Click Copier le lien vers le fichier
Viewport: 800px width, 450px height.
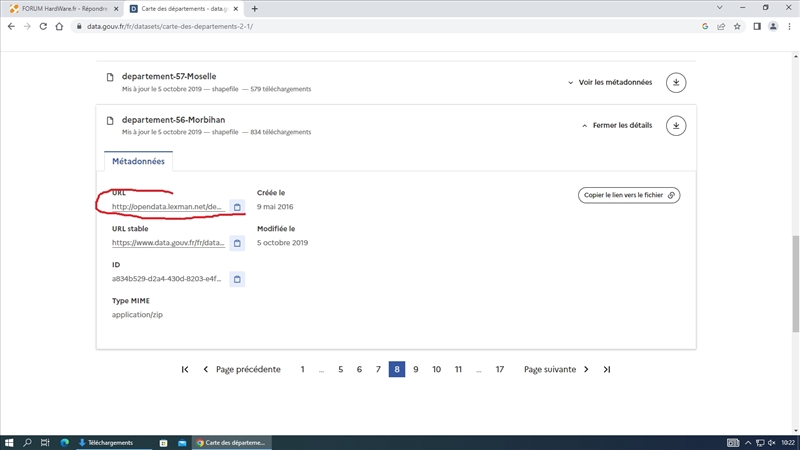click(x=628, y=195)
